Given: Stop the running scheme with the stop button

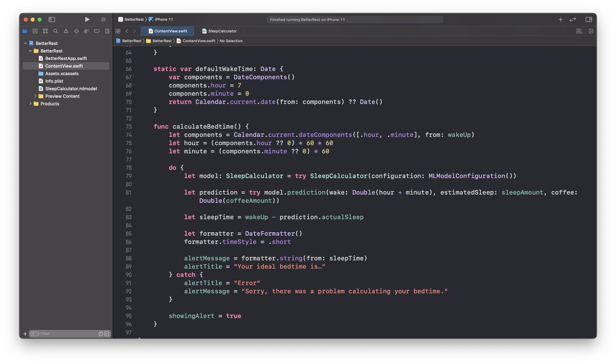Looking at the screenshot, I should click(103, 19).
